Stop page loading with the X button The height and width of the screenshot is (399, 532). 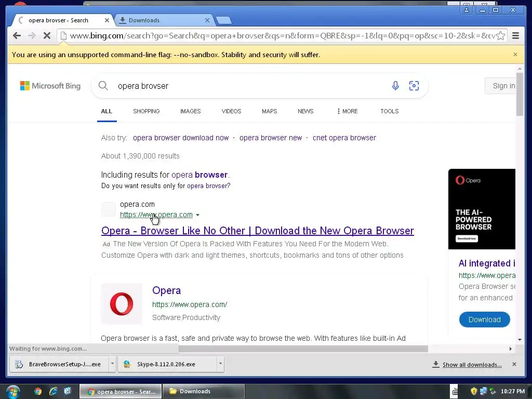click(x=47, y=36)
